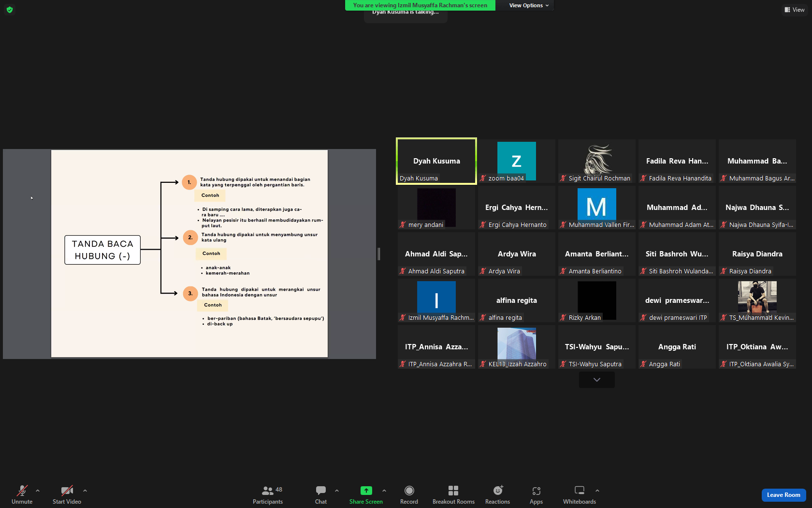This screenshot has width=812, height=508.
Task: Click TANDA BACA HUBUNG box on slide
Action: 102,250
